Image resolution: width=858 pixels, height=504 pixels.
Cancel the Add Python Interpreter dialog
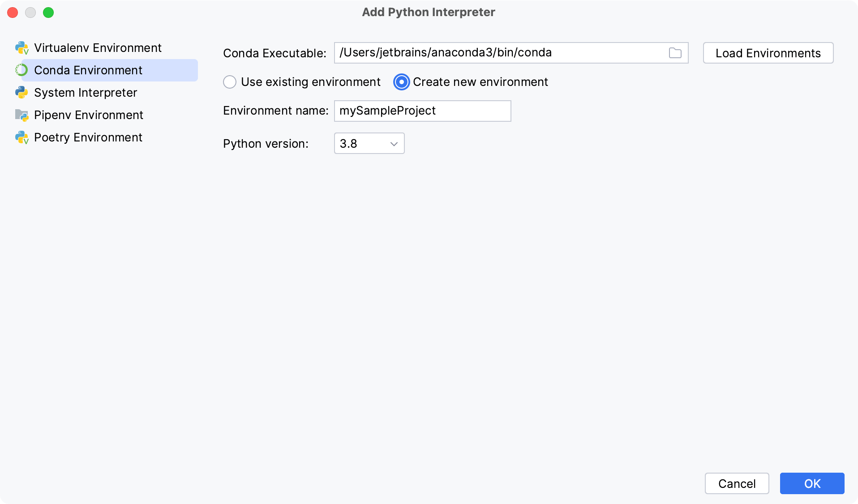pos(736,483)
